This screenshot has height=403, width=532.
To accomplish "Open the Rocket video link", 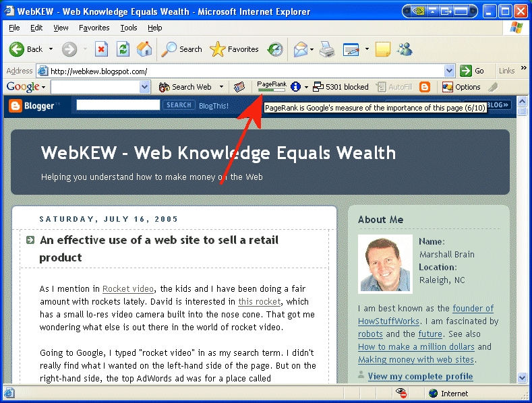I will (x=128, y=288).
